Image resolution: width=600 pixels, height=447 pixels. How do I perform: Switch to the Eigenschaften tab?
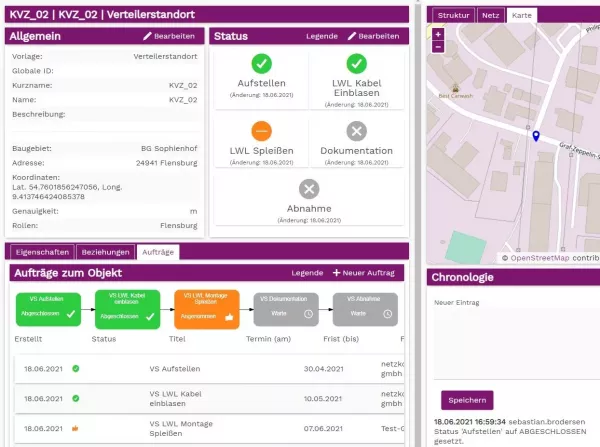tap(42, 252)
